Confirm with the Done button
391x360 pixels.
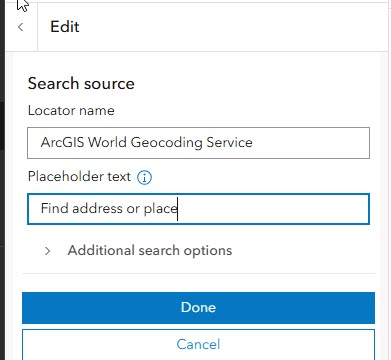198,308
